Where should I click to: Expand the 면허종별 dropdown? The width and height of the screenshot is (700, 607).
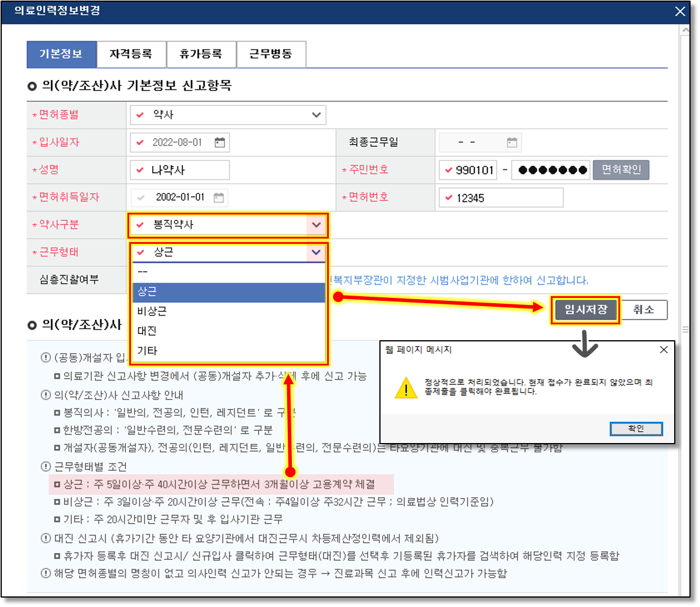point(317,115)
